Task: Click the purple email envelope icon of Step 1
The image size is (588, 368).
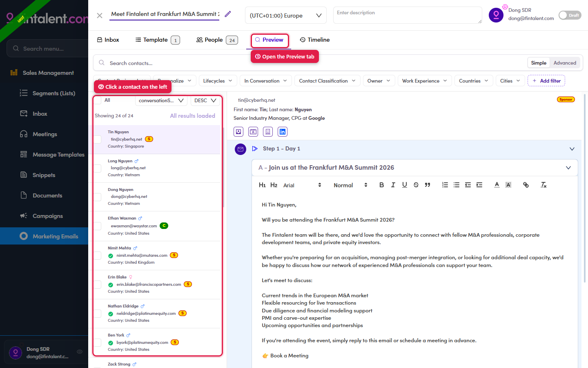Action: 241,149
